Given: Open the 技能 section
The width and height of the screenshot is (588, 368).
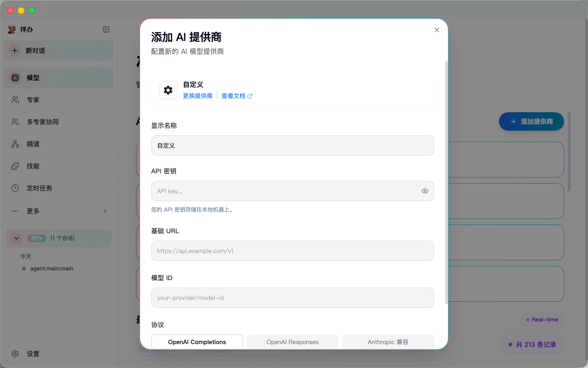Looking at the screenshot, I should pos(32,166).
